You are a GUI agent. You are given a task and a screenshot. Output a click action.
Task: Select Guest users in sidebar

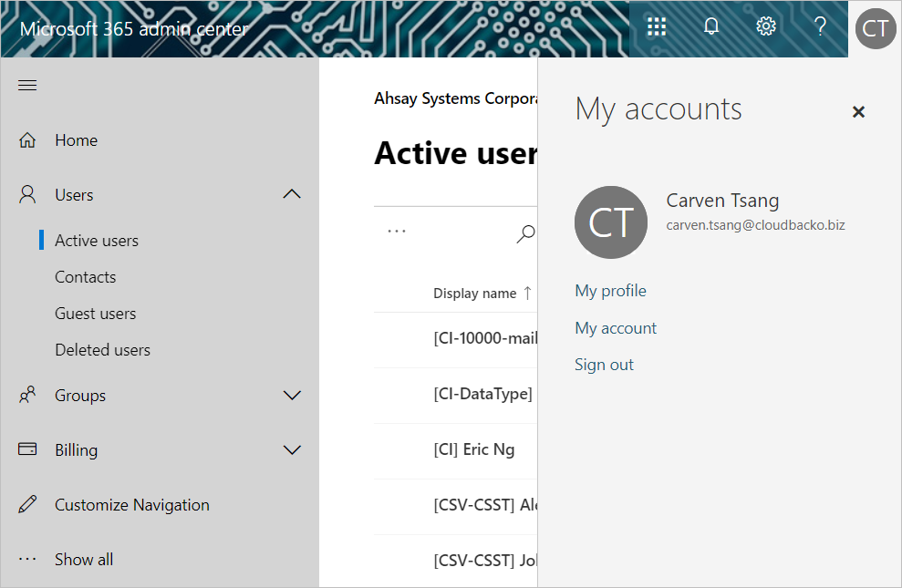pos(95,314)
